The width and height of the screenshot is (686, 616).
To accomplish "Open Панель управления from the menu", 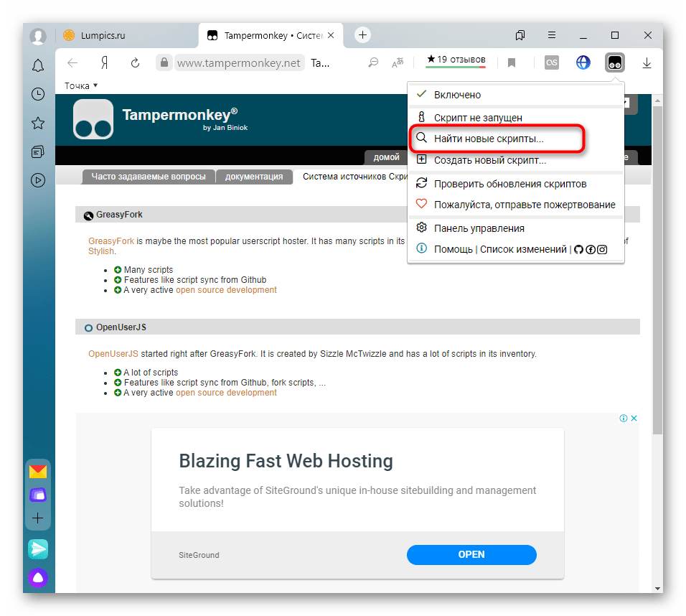I will pos(515,228).
